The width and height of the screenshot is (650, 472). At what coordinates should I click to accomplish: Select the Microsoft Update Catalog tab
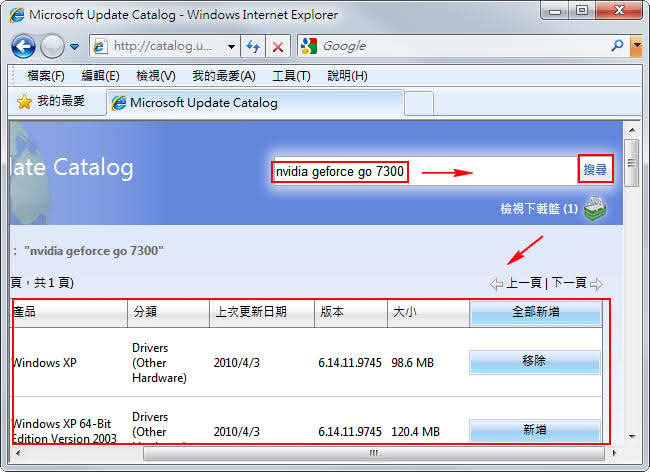click(255, 103)
